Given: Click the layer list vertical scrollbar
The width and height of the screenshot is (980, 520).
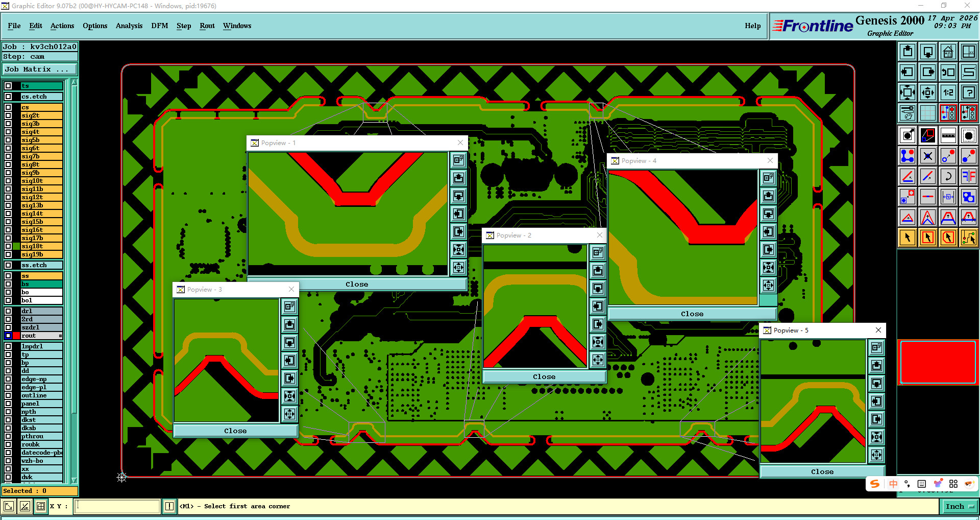Looking at the screenshot, I should 75,281.
